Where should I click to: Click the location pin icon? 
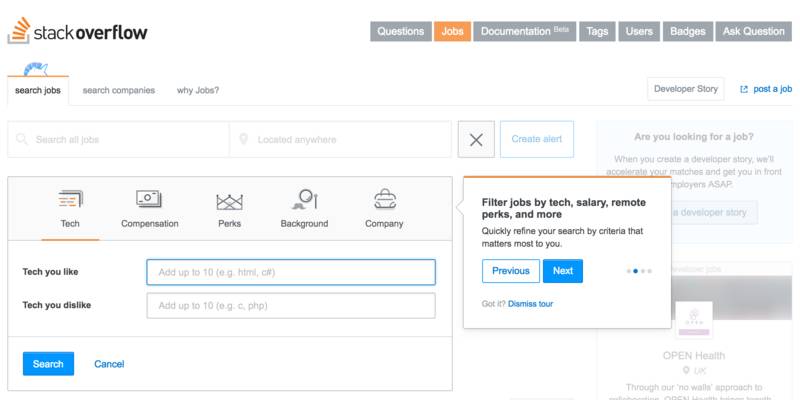[243, 139]
